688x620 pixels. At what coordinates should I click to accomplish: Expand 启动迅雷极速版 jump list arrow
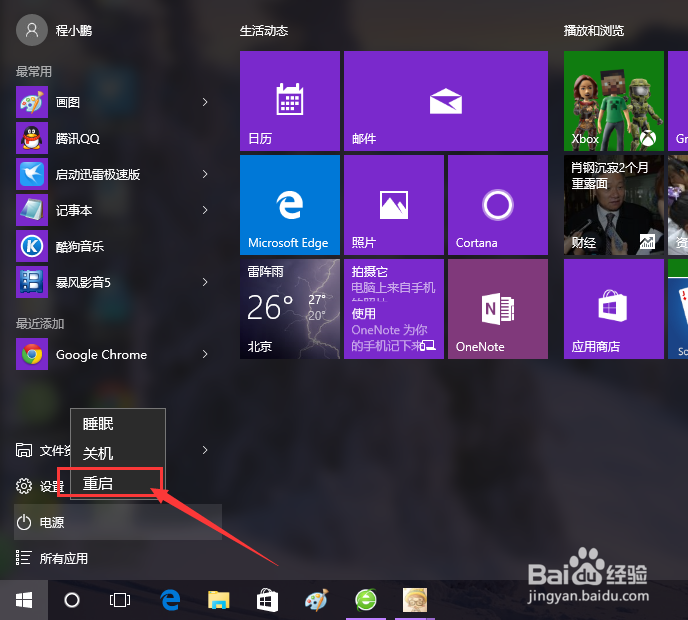(x=205, y=174)
